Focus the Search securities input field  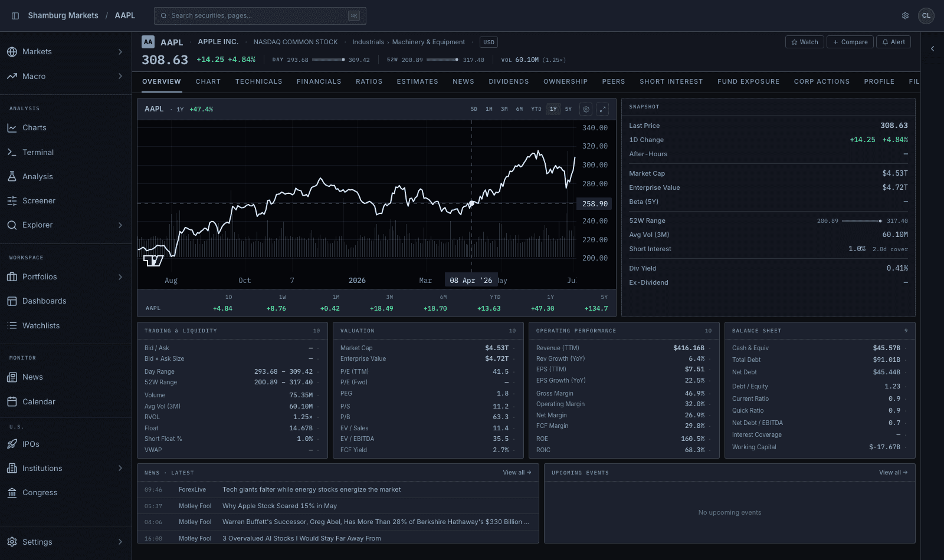coord(260,16)
